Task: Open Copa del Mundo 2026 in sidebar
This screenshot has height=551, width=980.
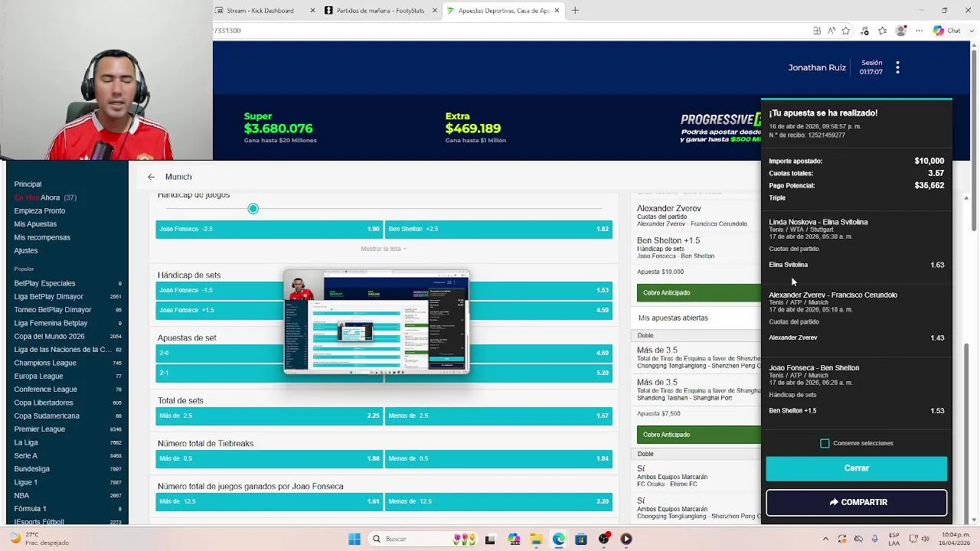Action: 49,336
